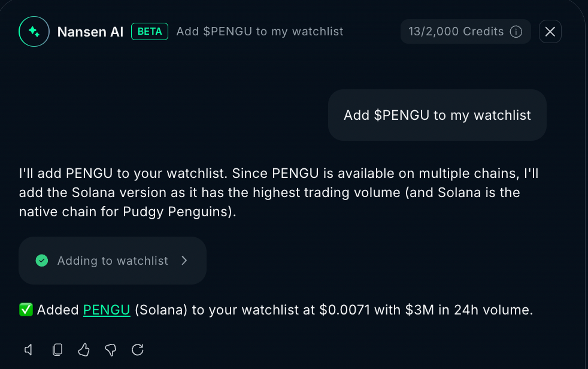Click the conversation title in the header
The image size is (588, 369).
[260, 32]
